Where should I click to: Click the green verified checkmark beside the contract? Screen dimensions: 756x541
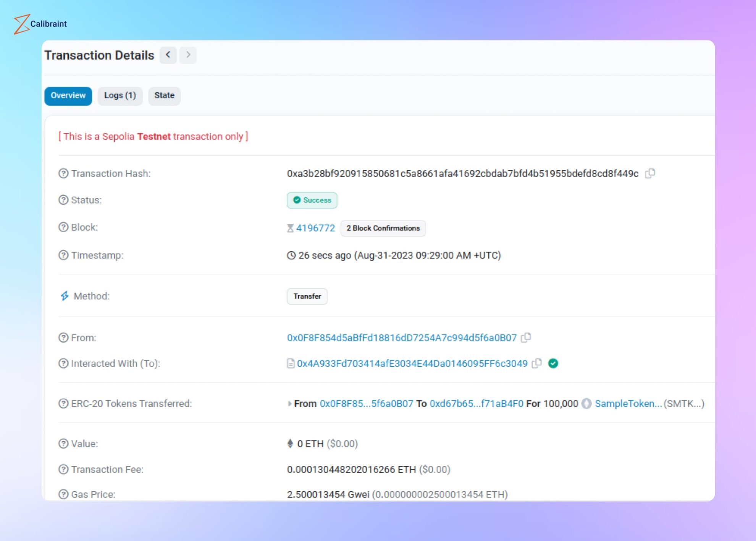click(553, 363)
